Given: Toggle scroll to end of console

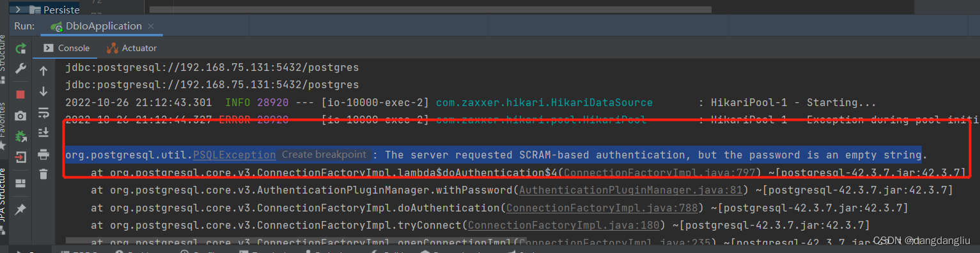Looking at the screenshot, I should [43, 133].
